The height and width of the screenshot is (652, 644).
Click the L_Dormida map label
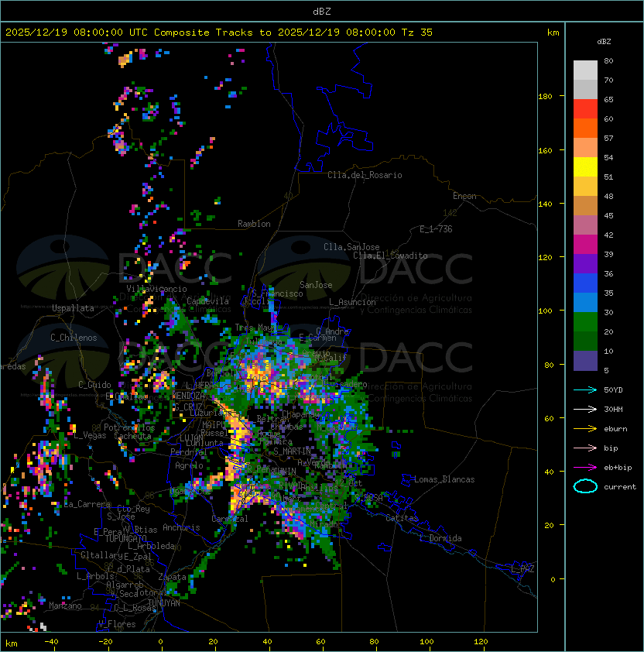click(x=440, y=538)
